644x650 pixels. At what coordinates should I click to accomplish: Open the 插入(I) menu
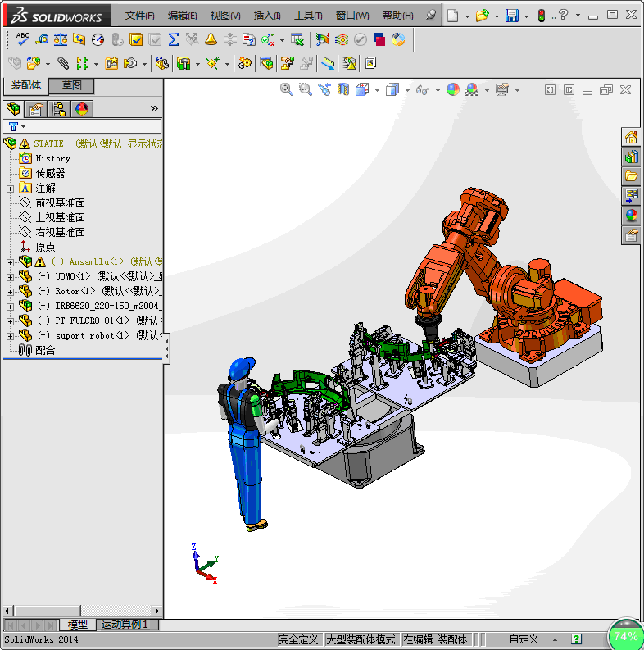pyautogui.click(x=267, y=16)
